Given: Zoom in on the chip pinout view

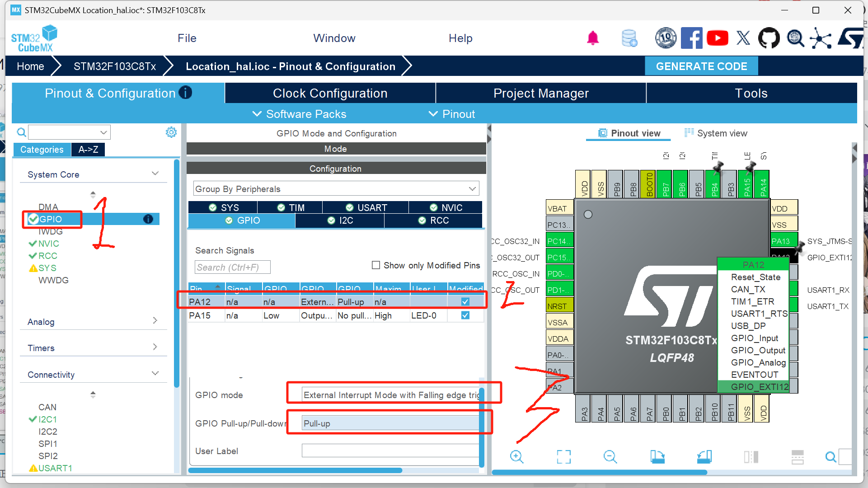Looking at the screenshot, I should 516,457.
